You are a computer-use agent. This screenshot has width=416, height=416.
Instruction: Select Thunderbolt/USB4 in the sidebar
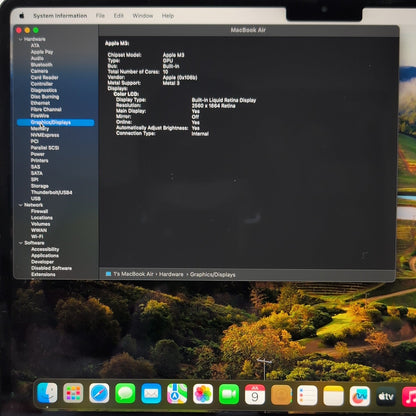pos(51,192)
